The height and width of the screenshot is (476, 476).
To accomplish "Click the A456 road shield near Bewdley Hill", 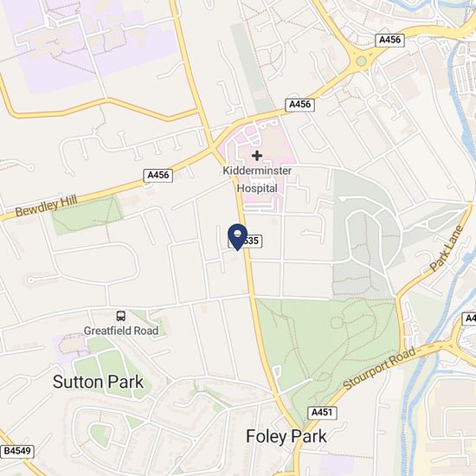I will point(158,175).
